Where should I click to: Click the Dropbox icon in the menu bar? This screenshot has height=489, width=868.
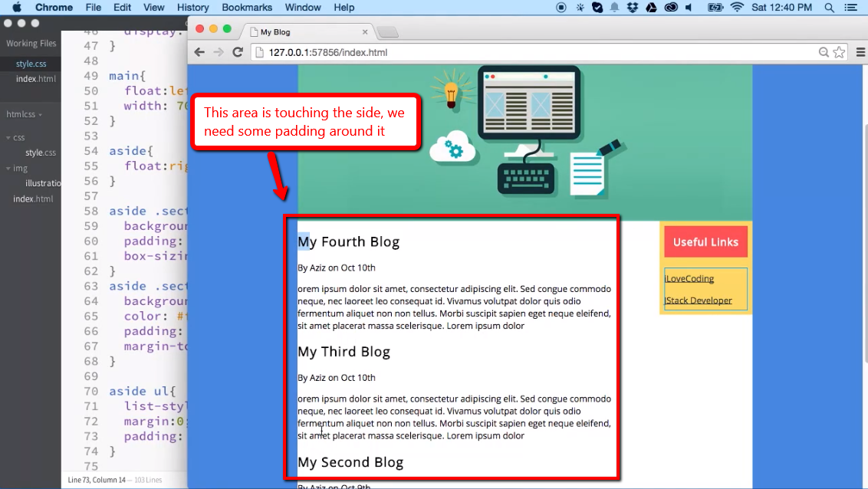coord(632,8)
